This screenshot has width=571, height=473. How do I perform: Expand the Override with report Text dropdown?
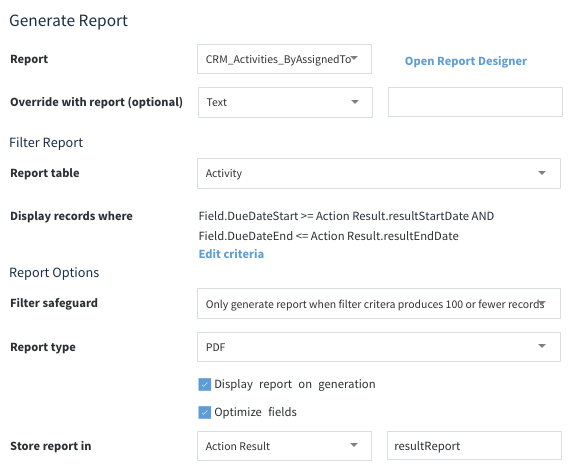click(285, 102)
